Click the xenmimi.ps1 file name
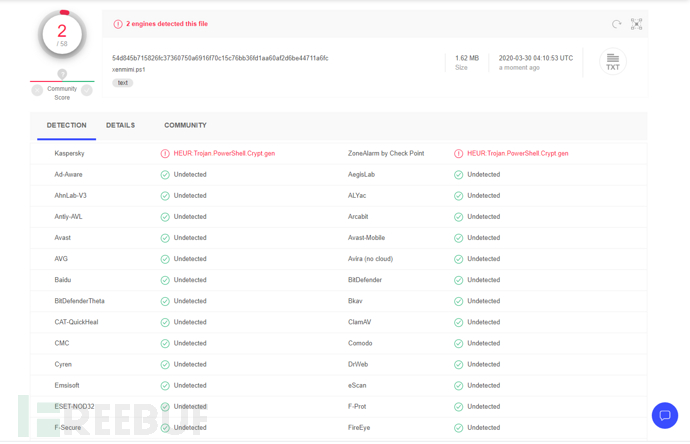 129,70
